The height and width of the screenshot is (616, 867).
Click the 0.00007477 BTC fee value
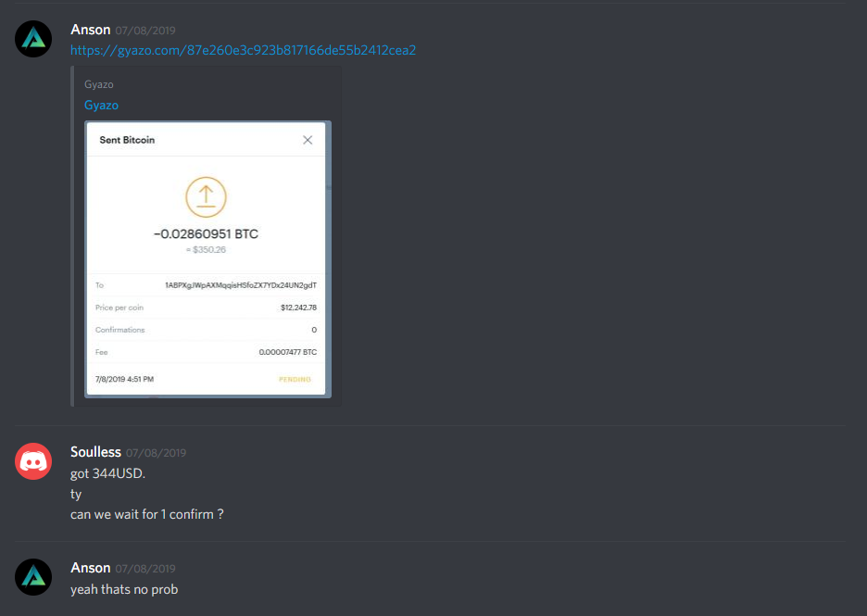tap(287, 352)
